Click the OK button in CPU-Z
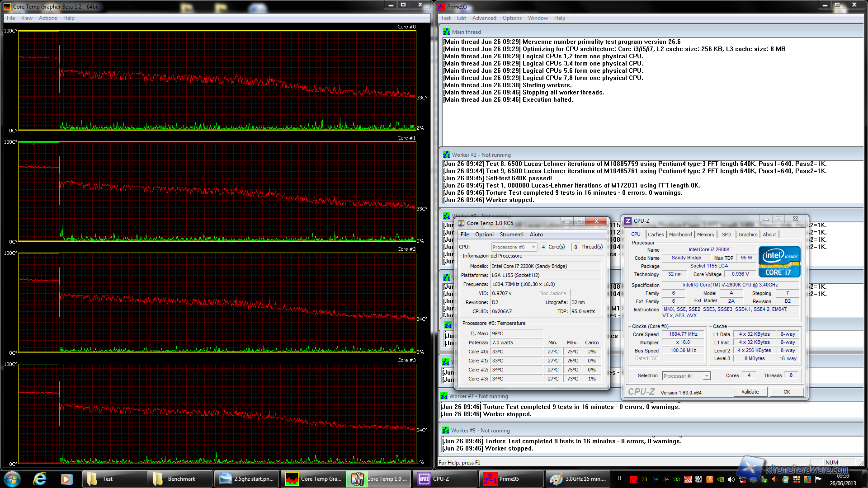 click(787, 392)
